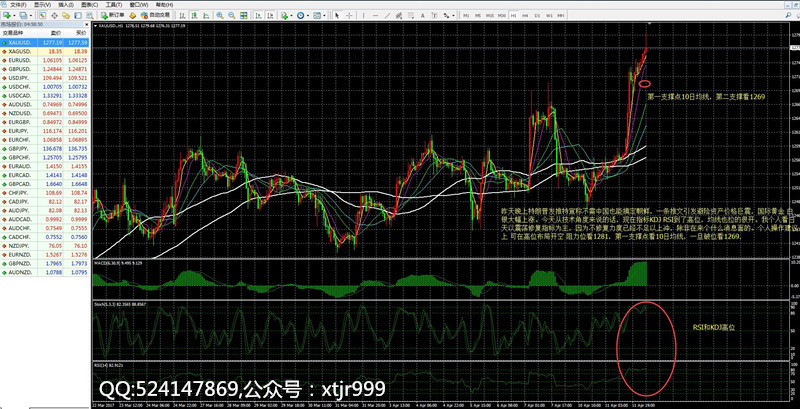
Task: Switch to the H4 timeframe
Action: coord(525,15)
